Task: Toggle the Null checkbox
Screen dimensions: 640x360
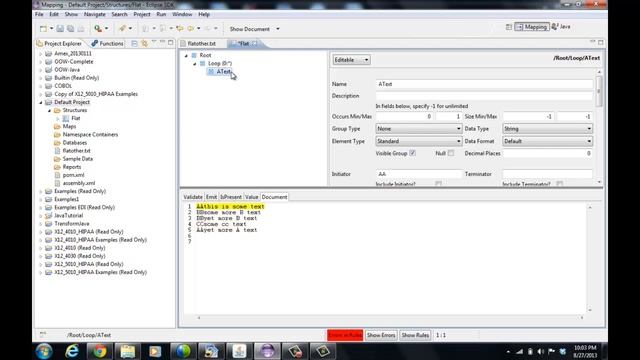Action: coord(451,153)
